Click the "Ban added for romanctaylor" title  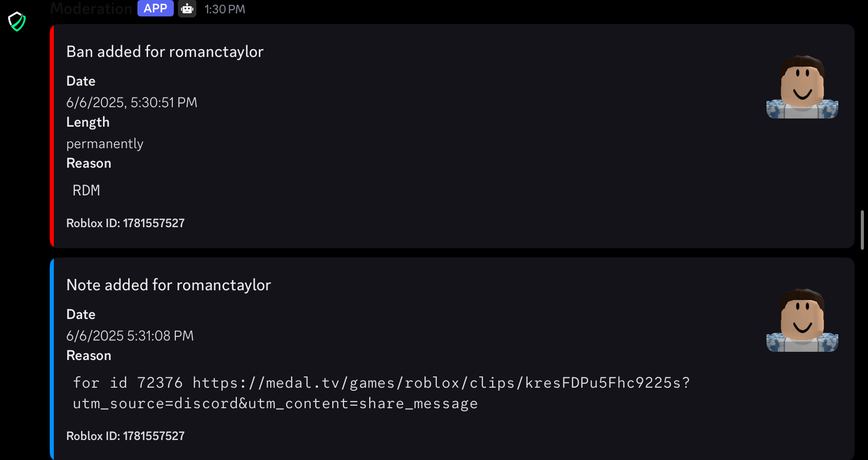[165, 52]
